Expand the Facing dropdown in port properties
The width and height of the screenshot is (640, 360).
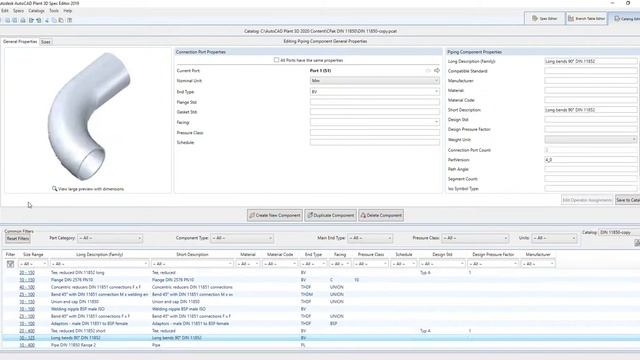pos(375,122)
